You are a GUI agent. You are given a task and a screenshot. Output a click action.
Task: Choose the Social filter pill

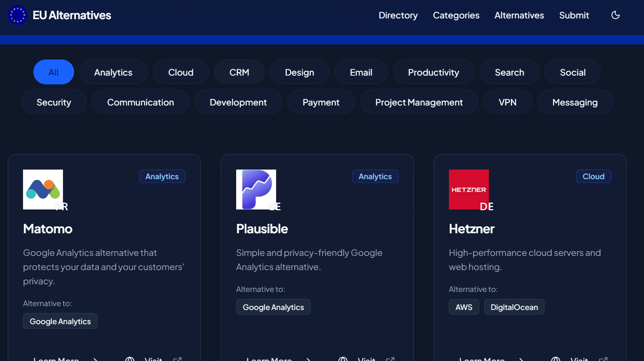(573, 72)
